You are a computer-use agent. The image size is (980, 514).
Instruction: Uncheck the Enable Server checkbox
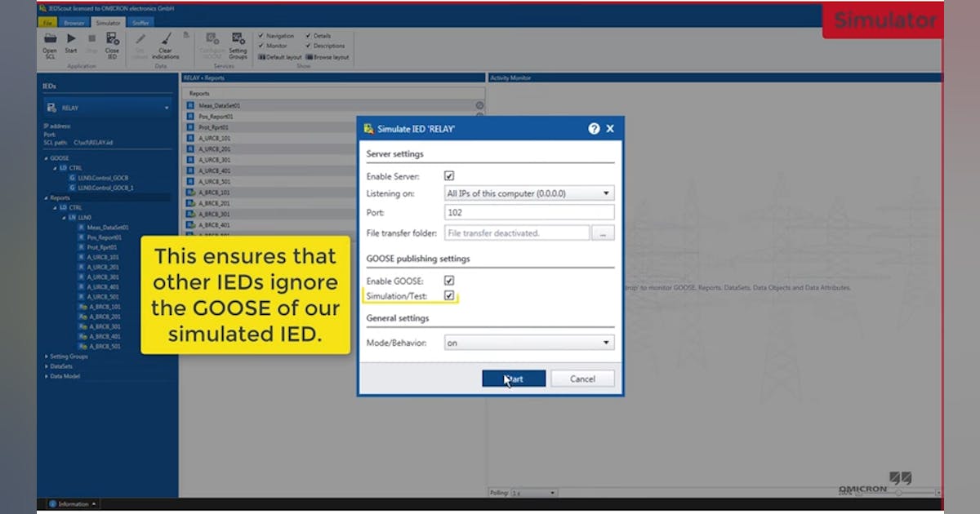[449, 175]
